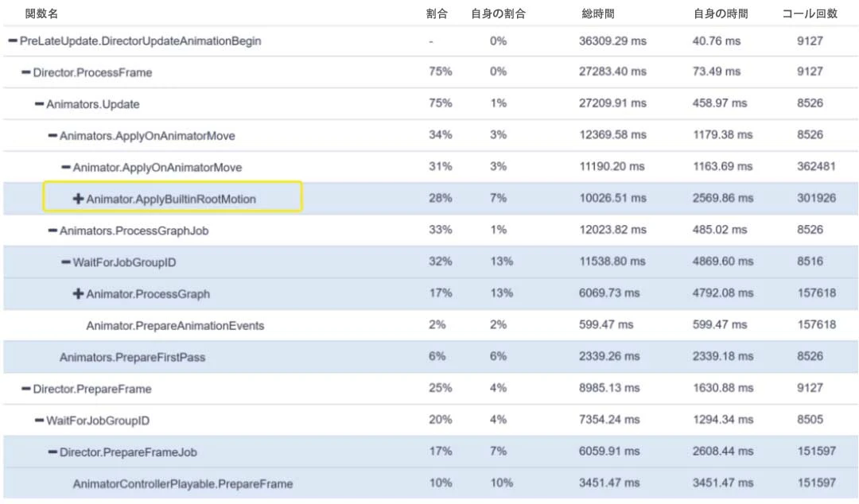Click the call count 301926
This screenshot has width=859, height=504.
[x=816, y=198]
